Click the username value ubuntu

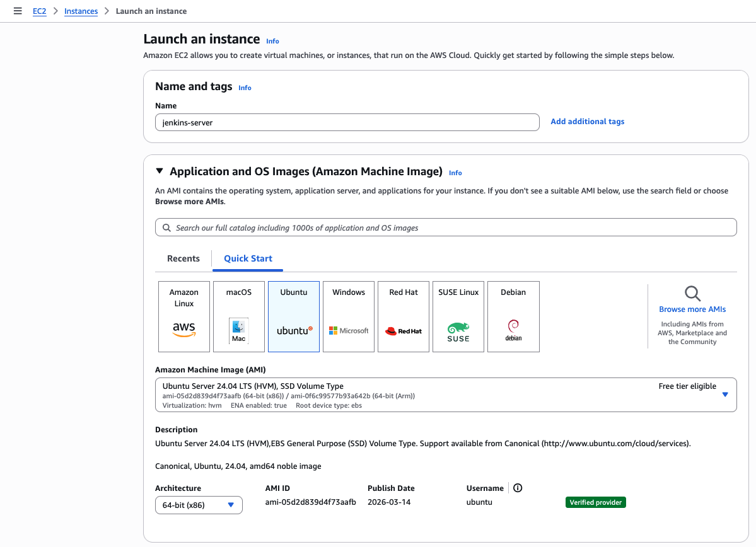point(479,502)
